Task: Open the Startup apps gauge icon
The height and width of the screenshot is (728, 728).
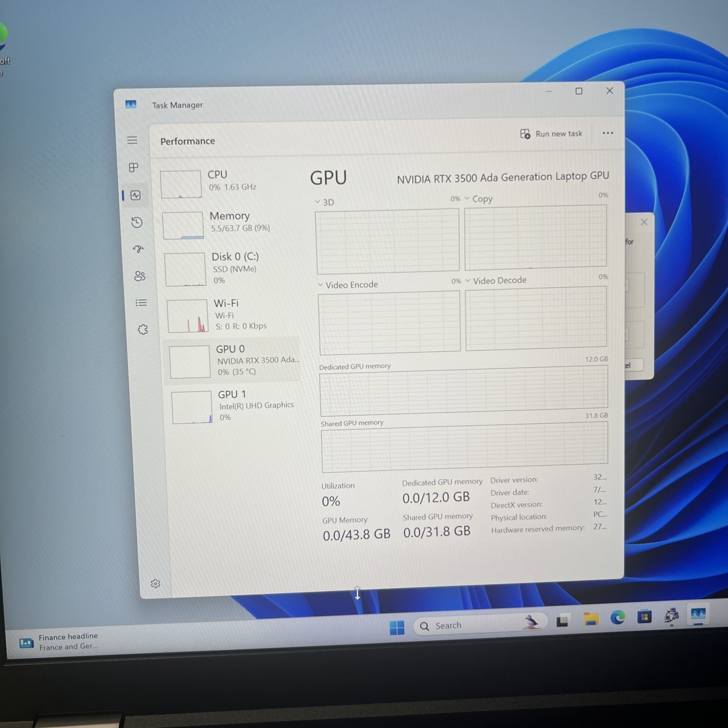Action: [138, 249]
